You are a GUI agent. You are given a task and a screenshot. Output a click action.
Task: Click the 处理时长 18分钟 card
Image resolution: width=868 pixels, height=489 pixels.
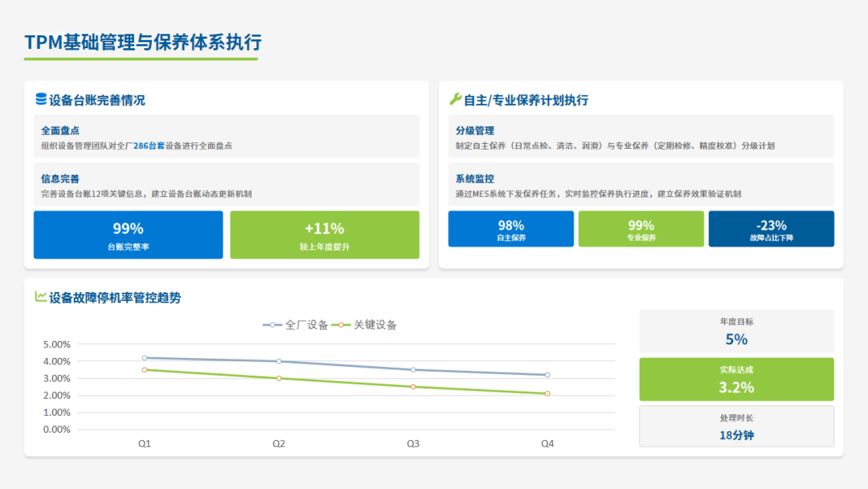[736, 426]
